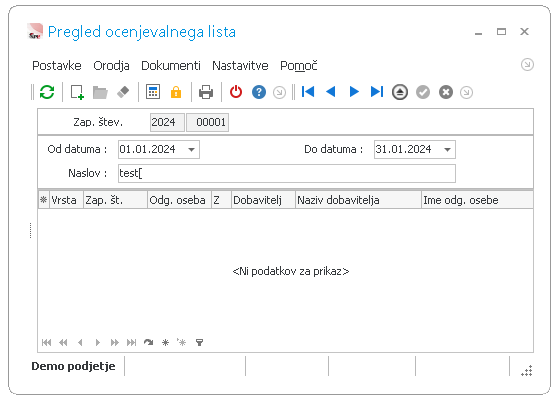Click the year field showing 2024
Image resolution: width=558 pixels, height=400 pixels.
tap(167, 122)
